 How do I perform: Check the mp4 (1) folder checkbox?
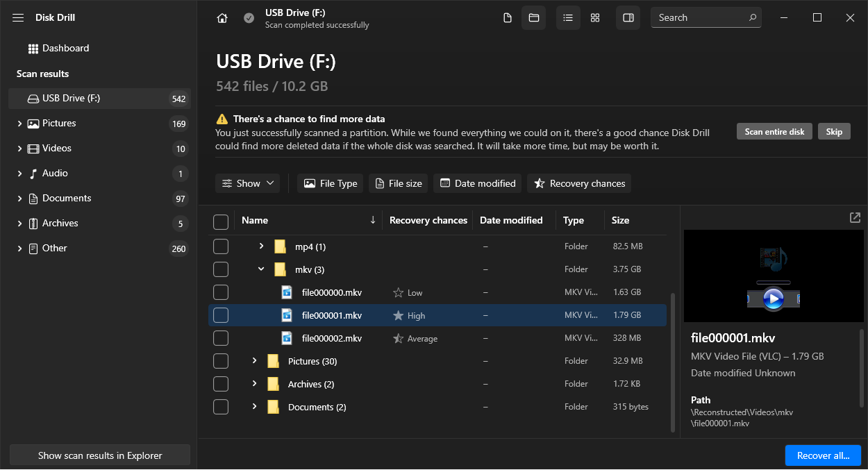coord(221,246)
